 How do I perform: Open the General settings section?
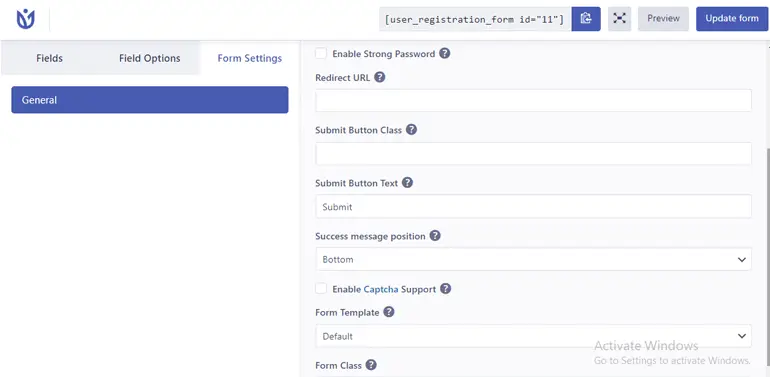[150, 100]
